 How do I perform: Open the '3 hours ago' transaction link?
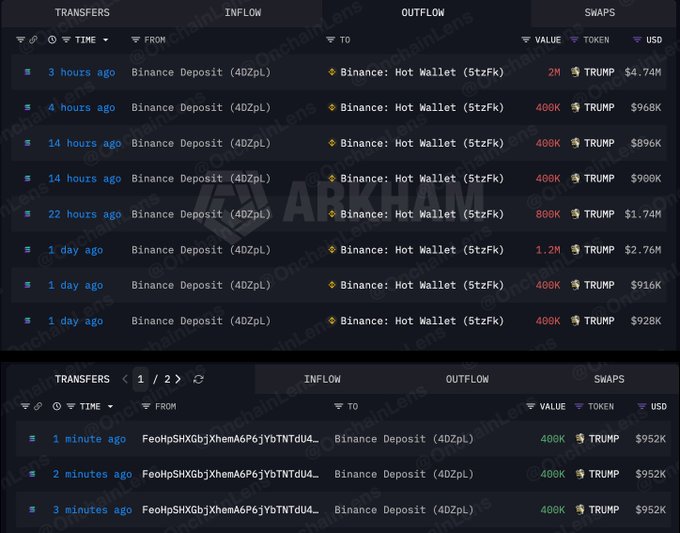[82, 72]
